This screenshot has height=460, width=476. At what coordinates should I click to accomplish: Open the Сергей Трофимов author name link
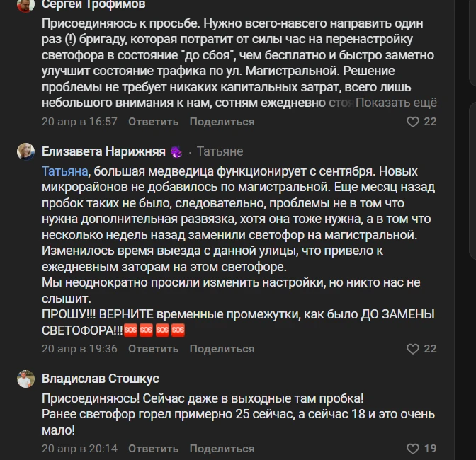click(x=93, y=5)
